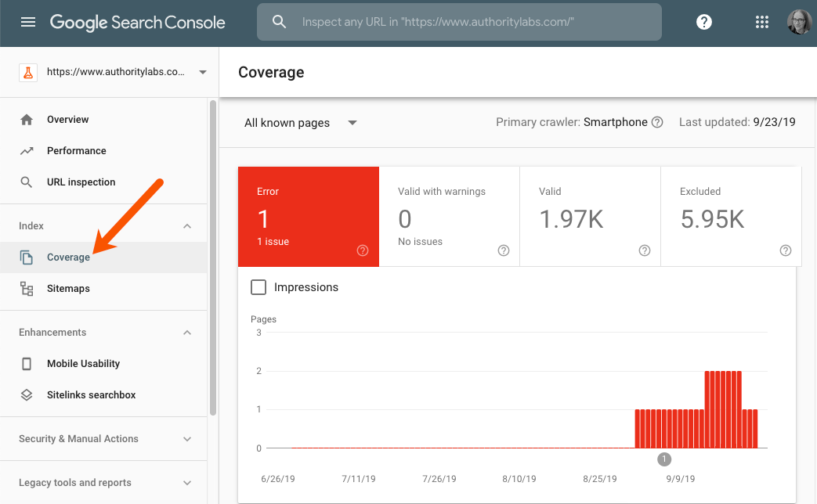Open the Google apps grid
The image size is (817, 504).
pyautogui.click(x=761, y=22)
